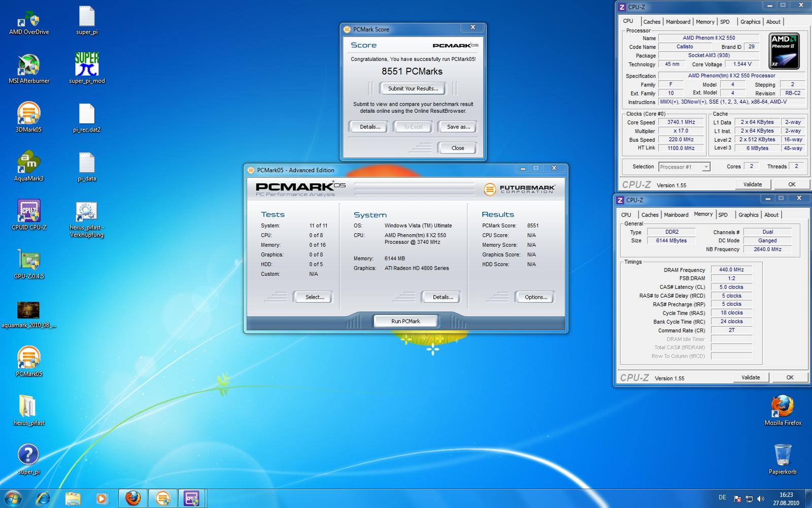Click the AMD Phenom II processor logo

[x=784, y=51]
